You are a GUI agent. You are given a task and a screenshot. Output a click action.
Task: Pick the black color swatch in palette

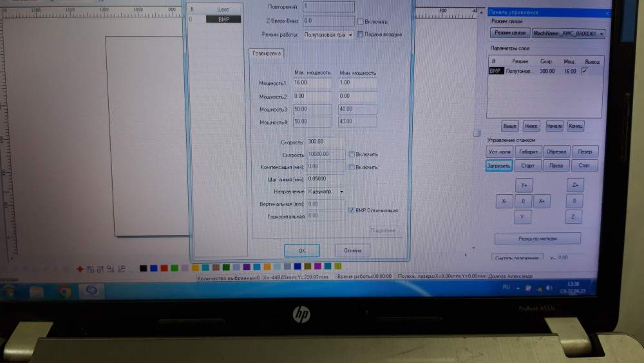coord(142,268)
